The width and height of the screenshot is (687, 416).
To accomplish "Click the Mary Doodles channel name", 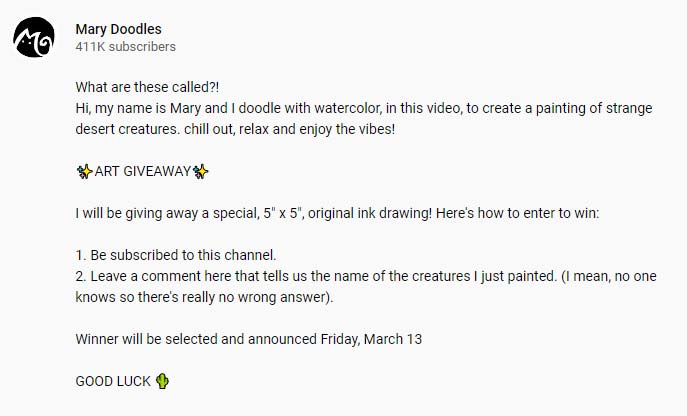I will pyautogui.click(x=118, y=29).
